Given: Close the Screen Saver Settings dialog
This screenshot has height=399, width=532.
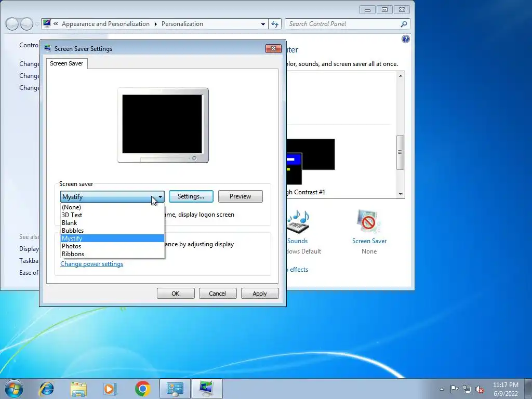Looking at the screenshot, I should coord(273,48).
